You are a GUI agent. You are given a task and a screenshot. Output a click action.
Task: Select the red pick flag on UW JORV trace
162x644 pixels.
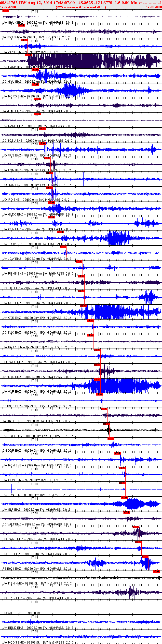coord(60,232)
